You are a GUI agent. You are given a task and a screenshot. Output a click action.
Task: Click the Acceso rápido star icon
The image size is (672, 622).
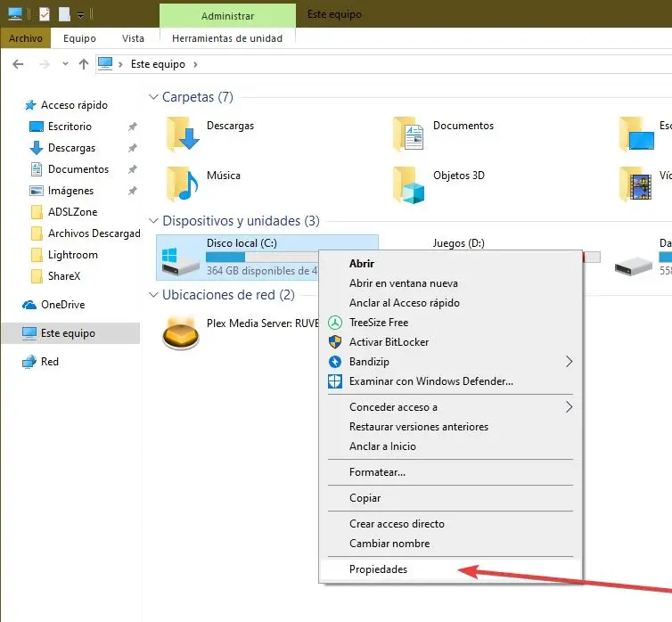tap(30, 105)
